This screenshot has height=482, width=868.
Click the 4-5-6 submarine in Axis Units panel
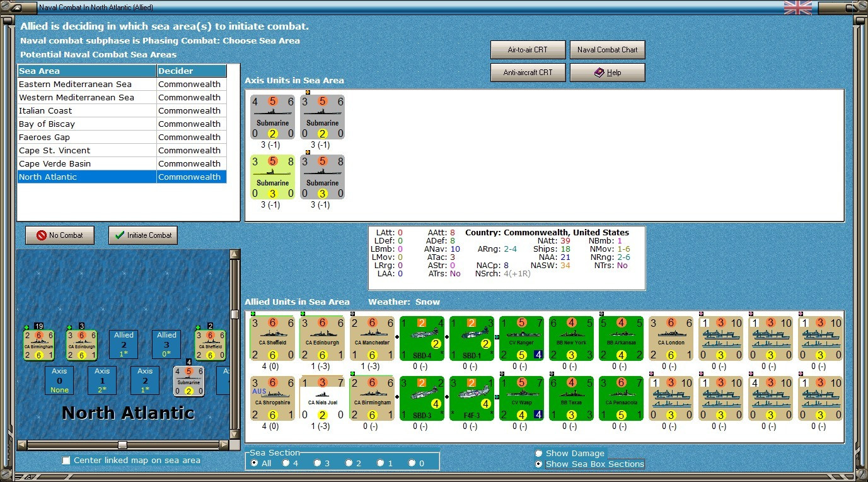pos(272,117)
